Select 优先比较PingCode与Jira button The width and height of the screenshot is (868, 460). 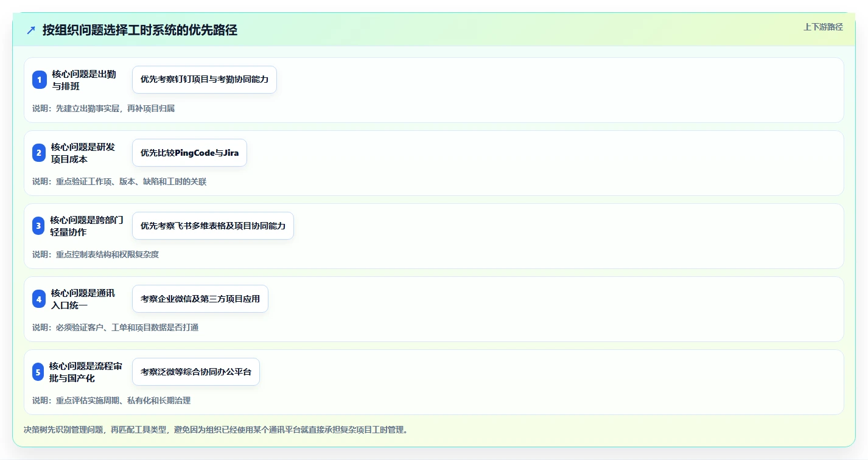click(x=189, y=153)
